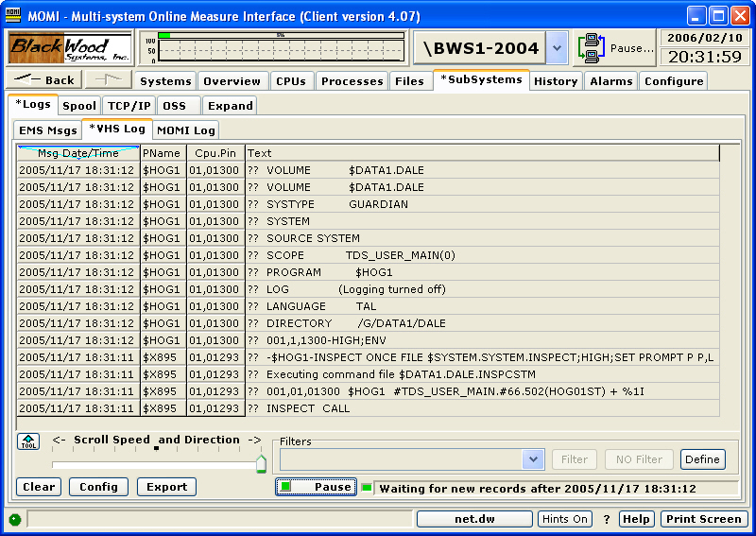756x536 pixels.
Task: Switch to the Processes tab
Action: tap(352, 81)
